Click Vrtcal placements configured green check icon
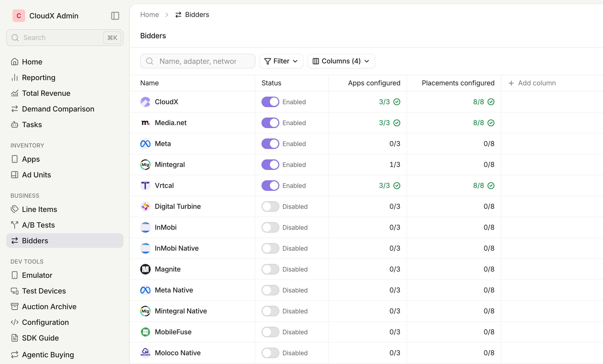The image size is (603, 364). (491, 186)
